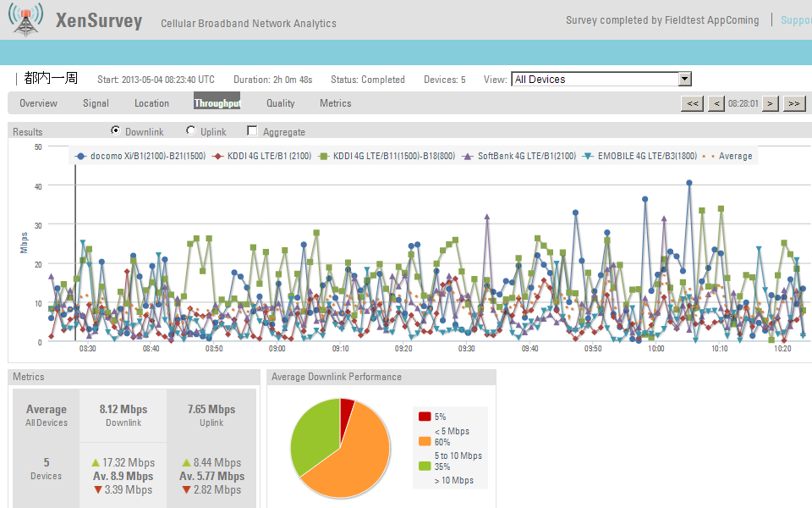Click the vertical time cursor line on chart
Screen dimensions: 812x508
[75, 254]
